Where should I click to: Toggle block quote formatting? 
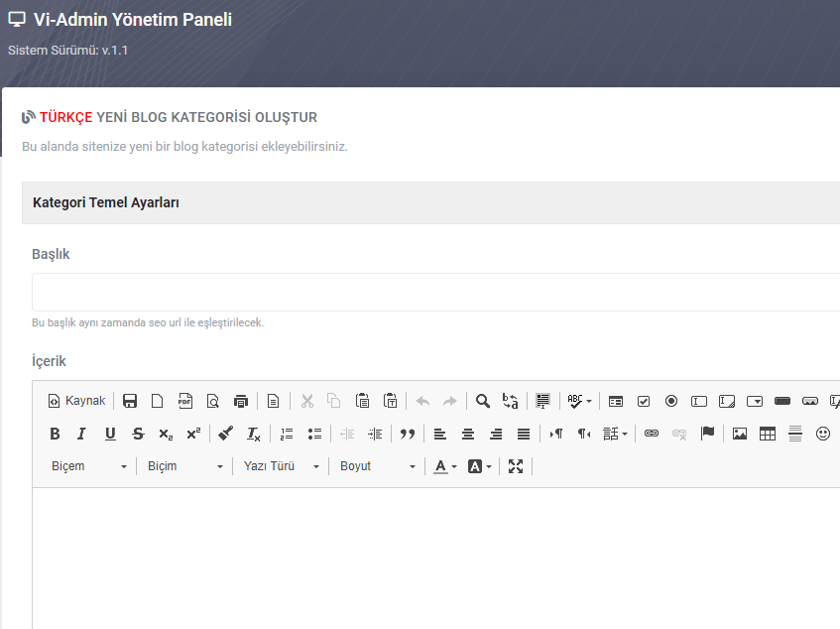tap(408, 434)
